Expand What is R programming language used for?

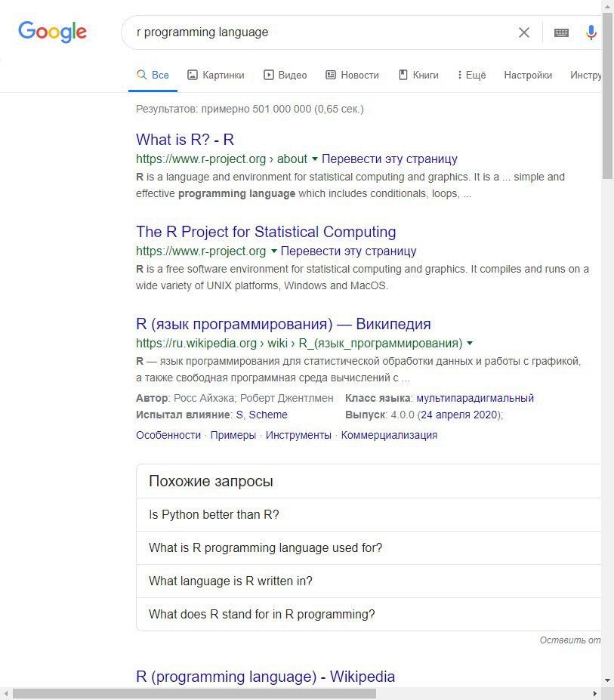click(x=369, y=547)
